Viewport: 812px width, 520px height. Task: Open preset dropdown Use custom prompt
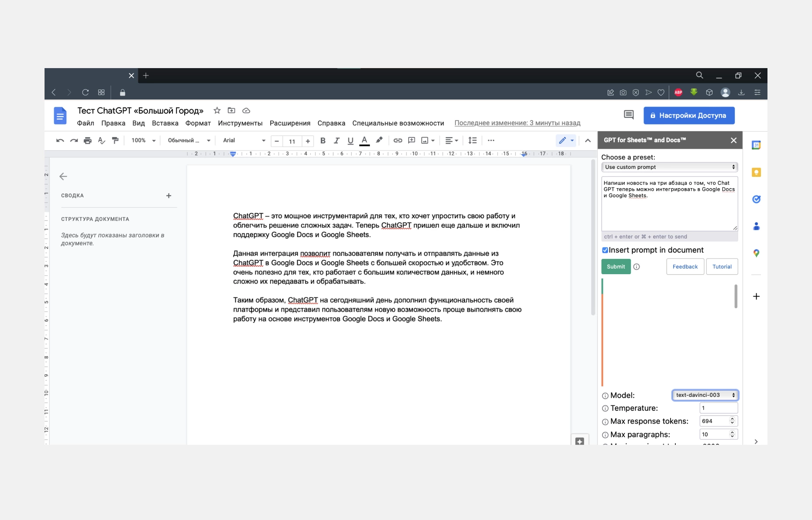tap(670, 167)
